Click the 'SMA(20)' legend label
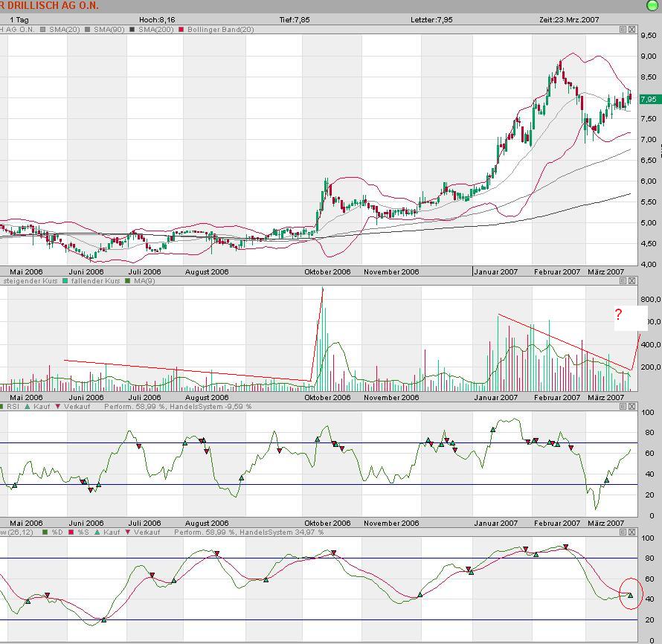The image size is (662, 644). pyautogui.click(x=64, y=30)
